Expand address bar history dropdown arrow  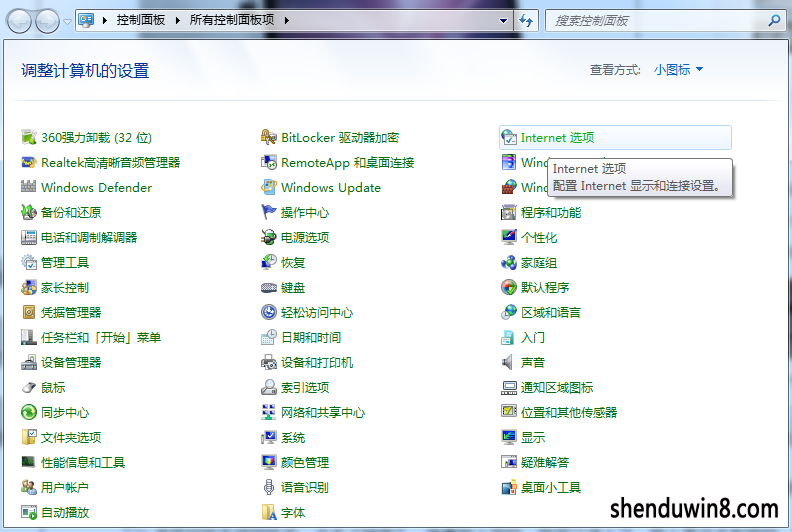[x=503, y=21]
